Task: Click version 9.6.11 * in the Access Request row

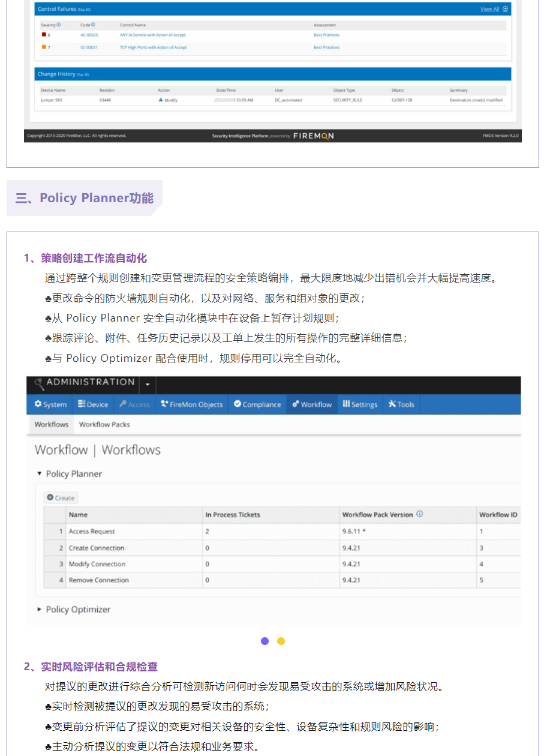Action: tap(354, 532)
